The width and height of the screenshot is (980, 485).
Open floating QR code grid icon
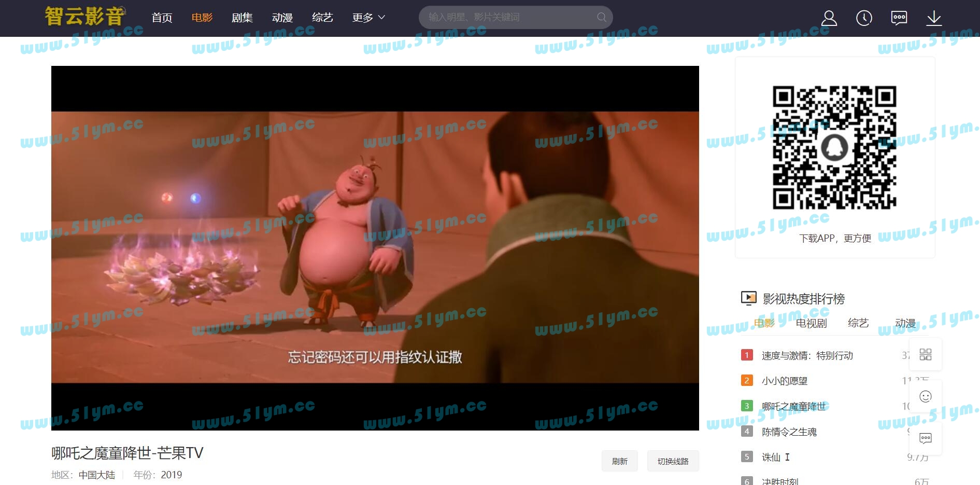click(x=926, y=354)
